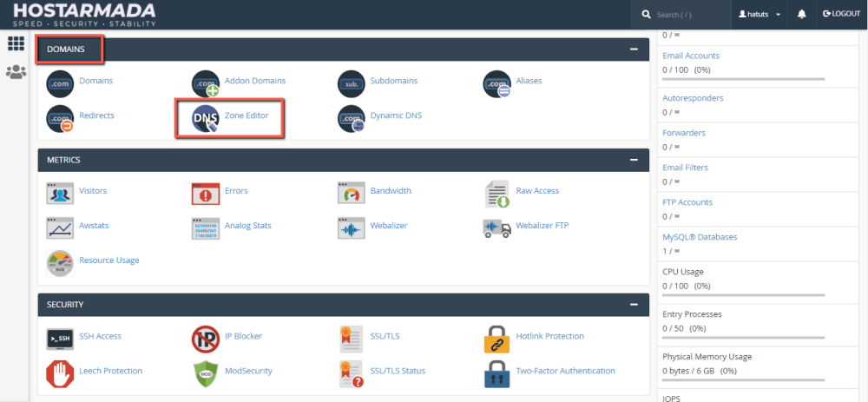Open the Errors icon
This screenshot has width=868, height=402.
[x=206, y=194]
